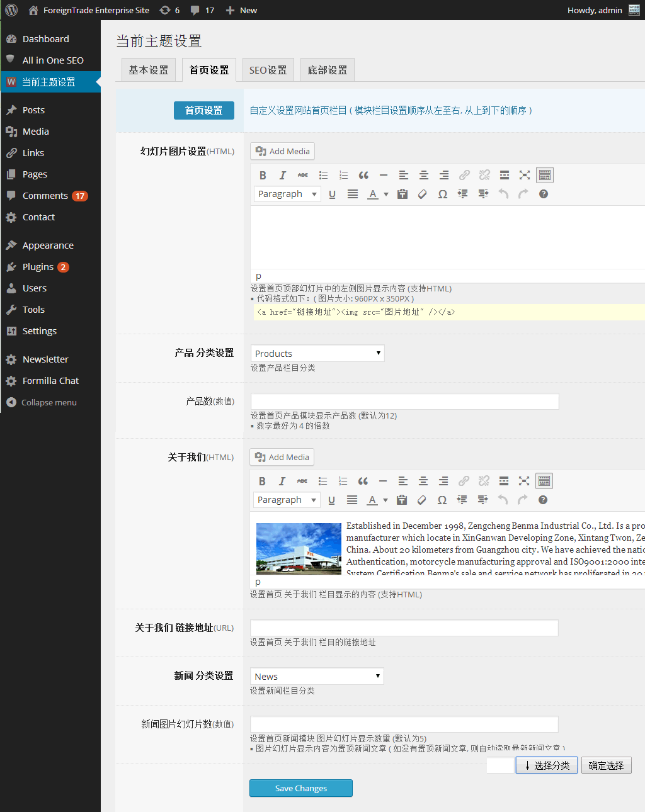
Task: Align text right in slideshow editor
Action: pyautogui.click(x=444, y=175)
